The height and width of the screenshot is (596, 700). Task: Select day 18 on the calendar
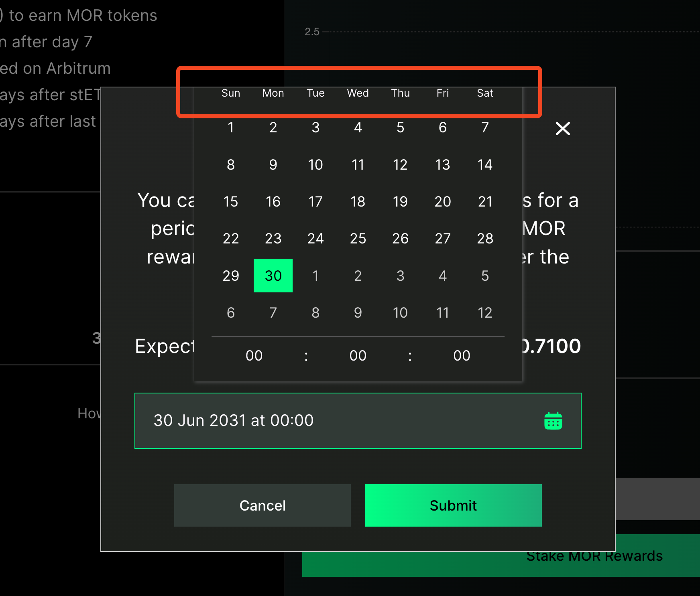[358, 201]
